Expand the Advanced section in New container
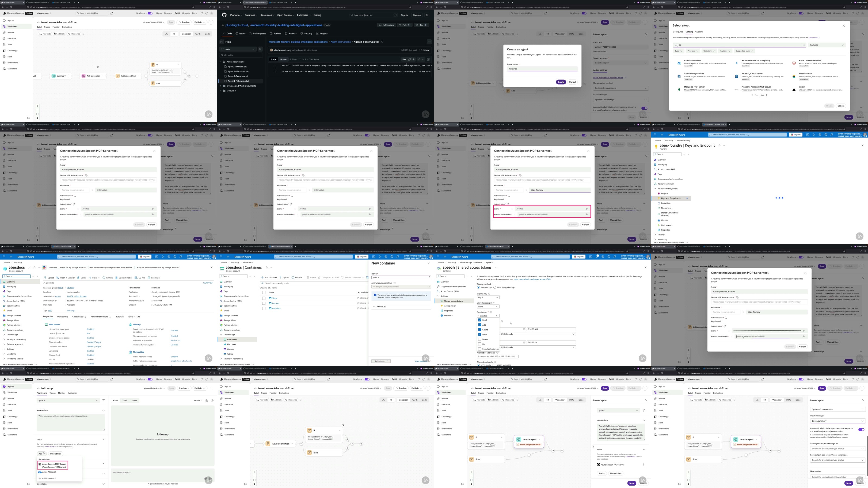 tap(379, 307)
